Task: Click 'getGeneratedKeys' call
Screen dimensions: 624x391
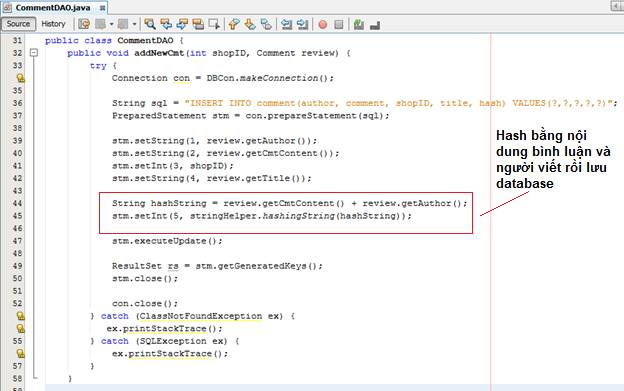Action: (262, 266)
